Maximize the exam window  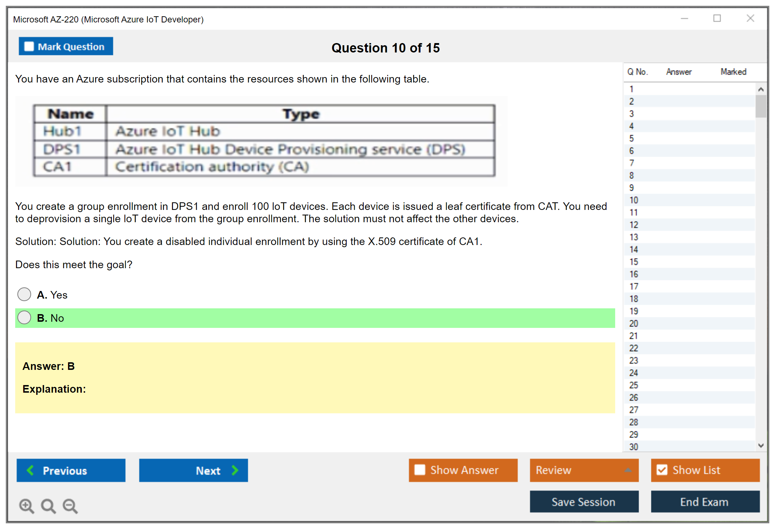717,18
